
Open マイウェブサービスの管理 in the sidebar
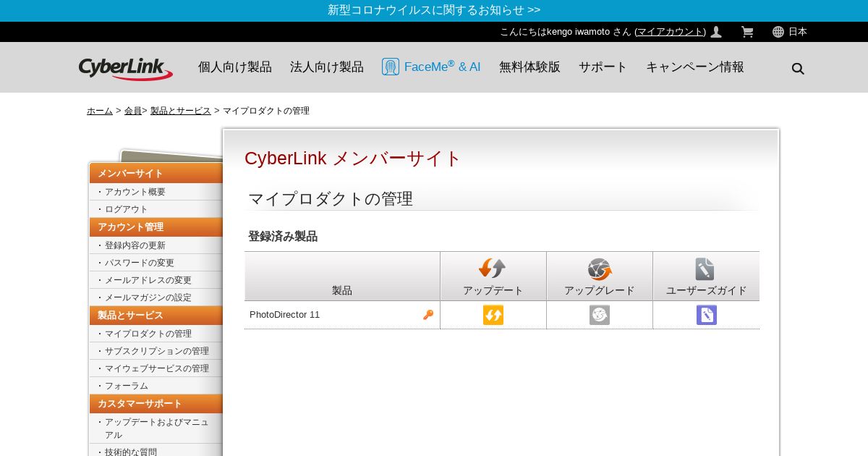(x=157, y=368)
